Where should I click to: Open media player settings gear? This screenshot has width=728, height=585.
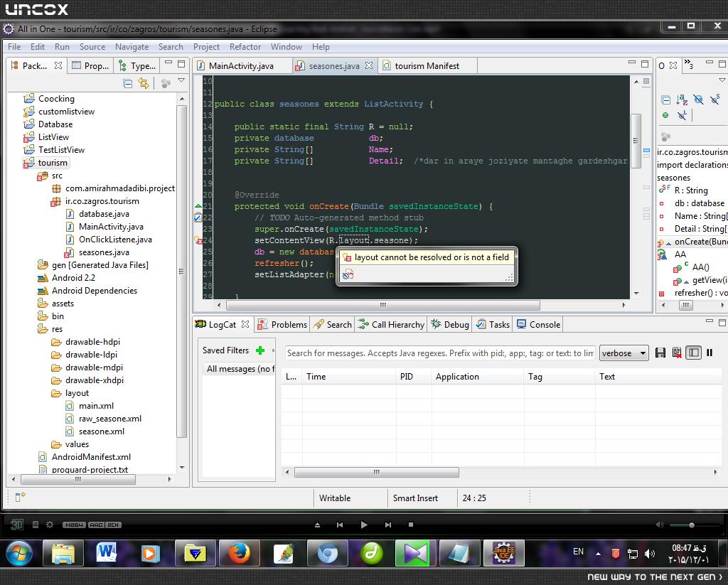click(49, 525)
